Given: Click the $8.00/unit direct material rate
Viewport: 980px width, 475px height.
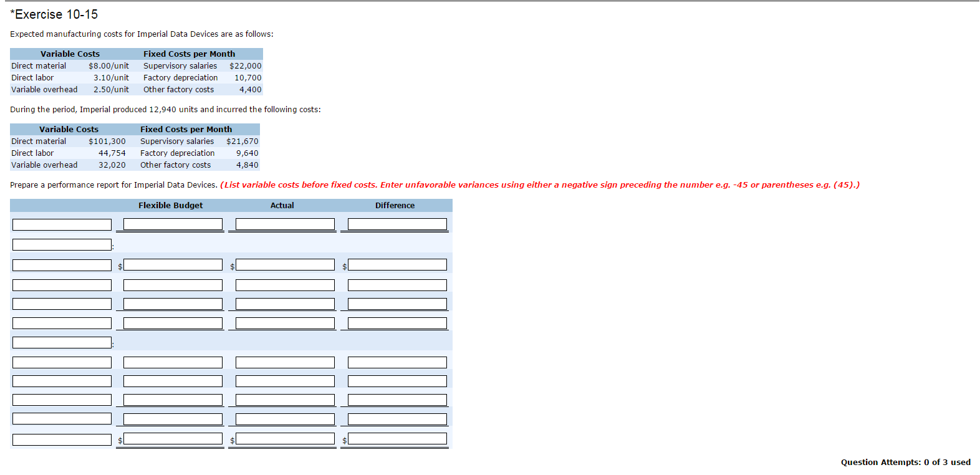Looking at the screenshot, I should point(108,65).
